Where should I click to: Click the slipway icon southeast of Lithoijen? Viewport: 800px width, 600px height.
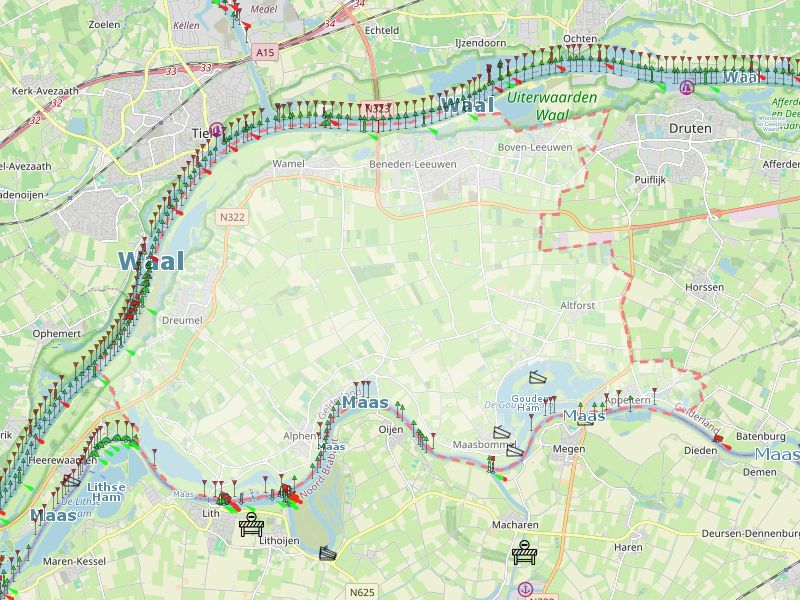[x=328, y=553]
